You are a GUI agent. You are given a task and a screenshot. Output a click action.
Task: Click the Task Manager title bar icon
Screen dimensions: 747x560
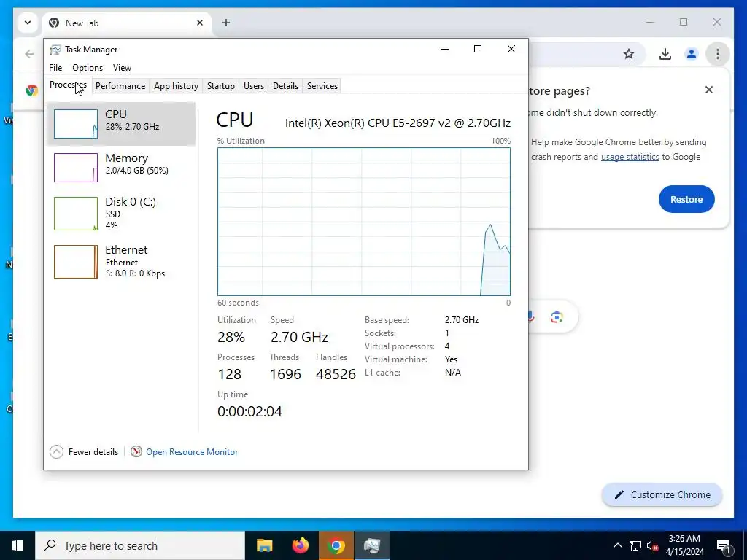tap(55, 50)
